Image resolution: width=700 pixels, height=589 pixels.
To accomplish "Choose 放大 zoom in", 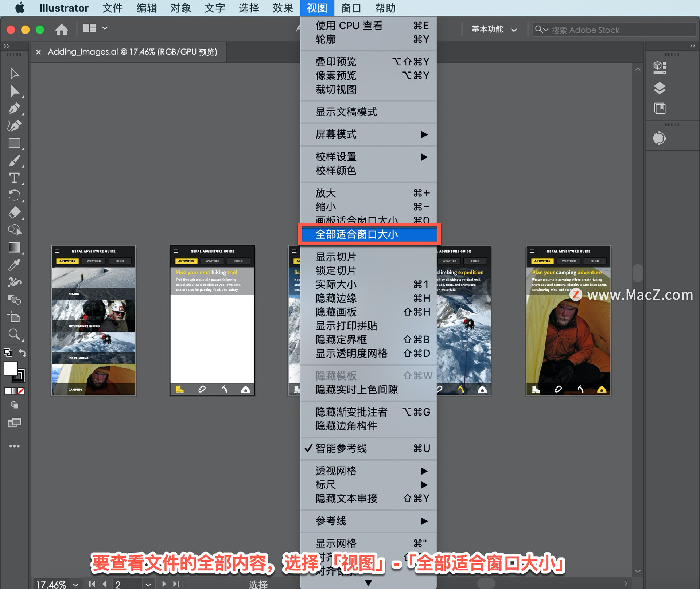I will click(x=368, y=193).
